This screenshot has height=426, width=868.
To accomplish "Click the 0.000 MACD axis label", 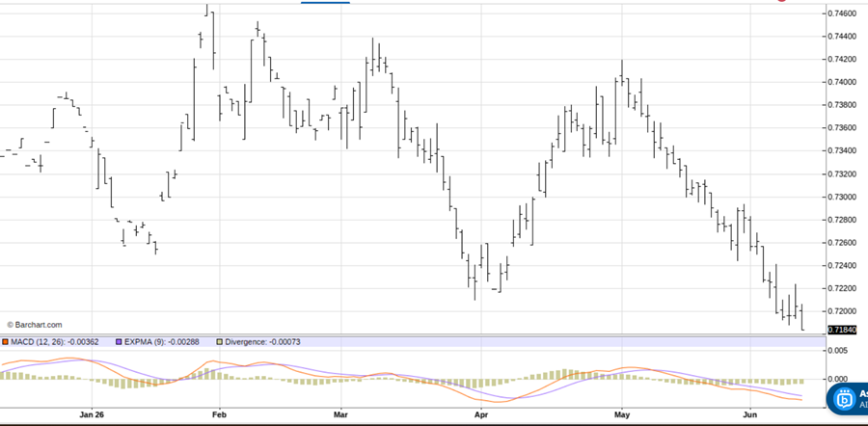I will [837, 379].
